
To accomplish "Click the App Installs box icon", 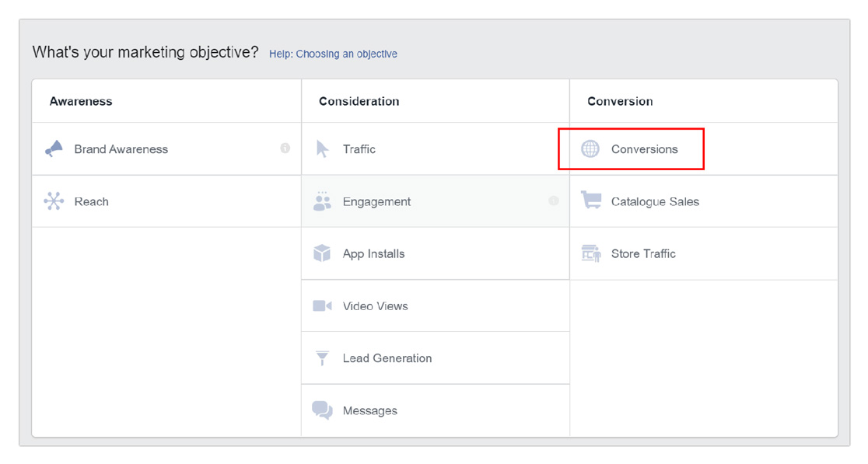I will [322, 253].
